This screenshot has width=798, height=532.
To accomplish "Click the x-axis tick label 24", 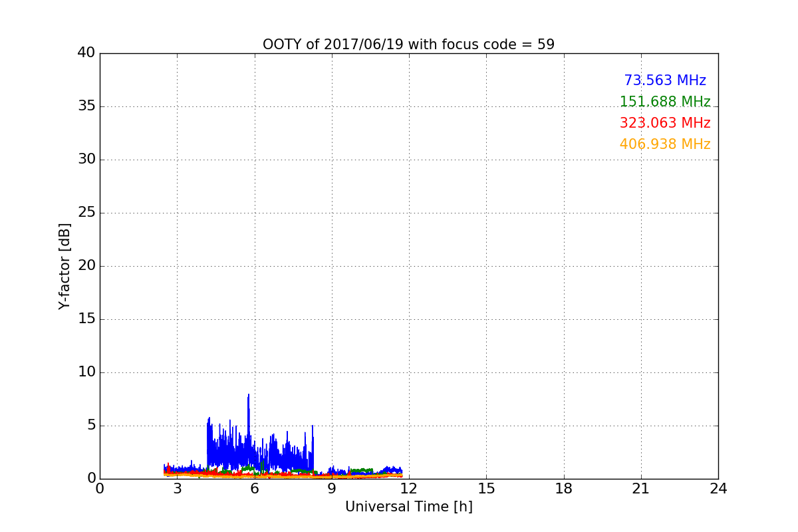I will (718, 489).
